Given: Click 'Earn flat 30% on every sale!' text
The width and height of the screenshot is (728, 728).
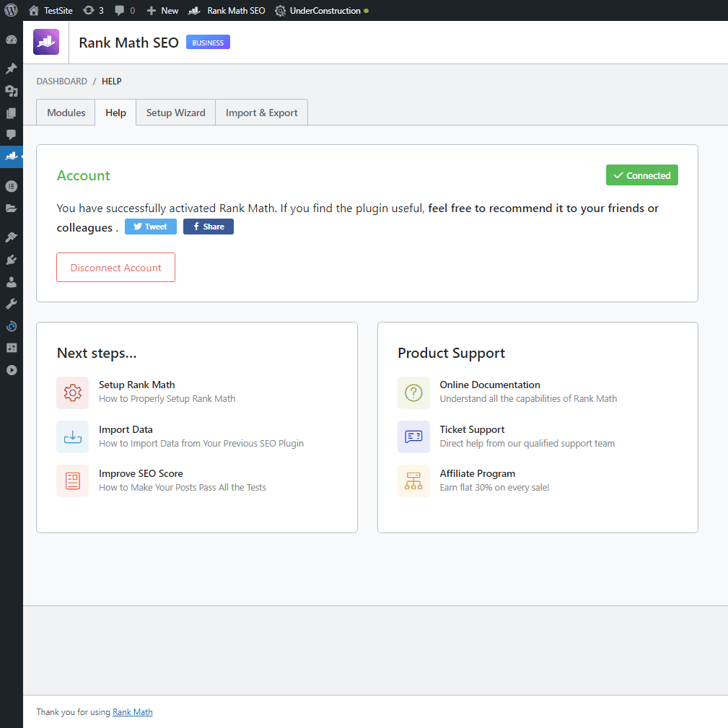Looking at the screenshot, I should (494, 488).
